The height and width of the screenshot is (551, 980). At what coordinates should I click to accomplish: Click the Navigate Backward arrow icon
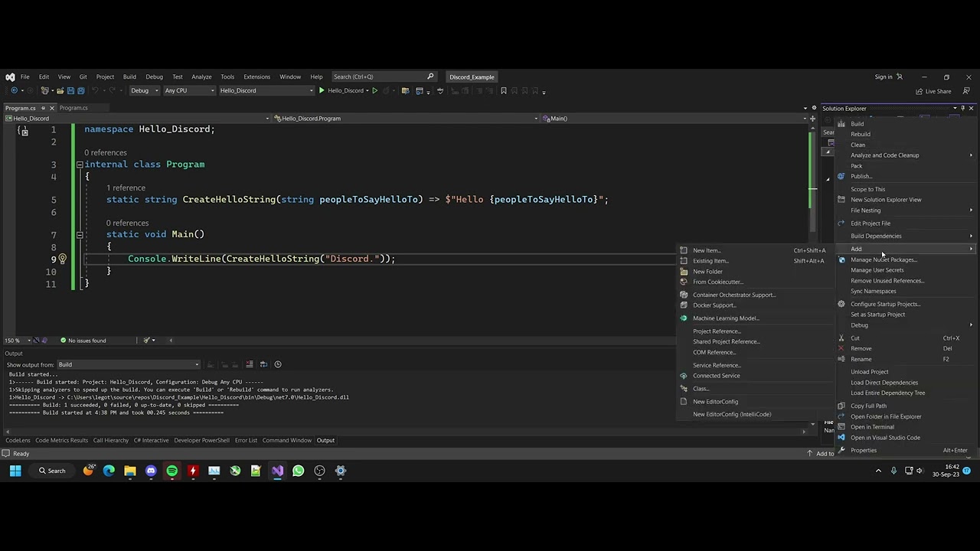point(14,90)
